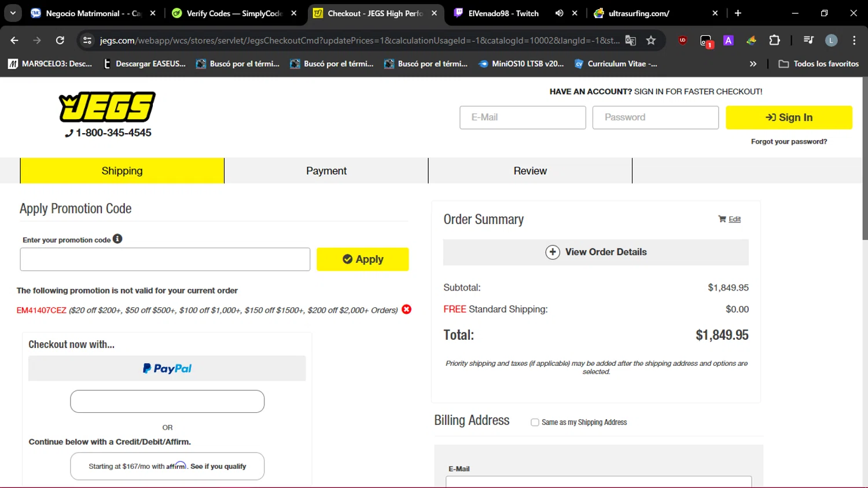The width and height of the screenshot is (868, 488).
Task: Select the Review checkout step
Action: pyautogui.click(x=530, y=171)
